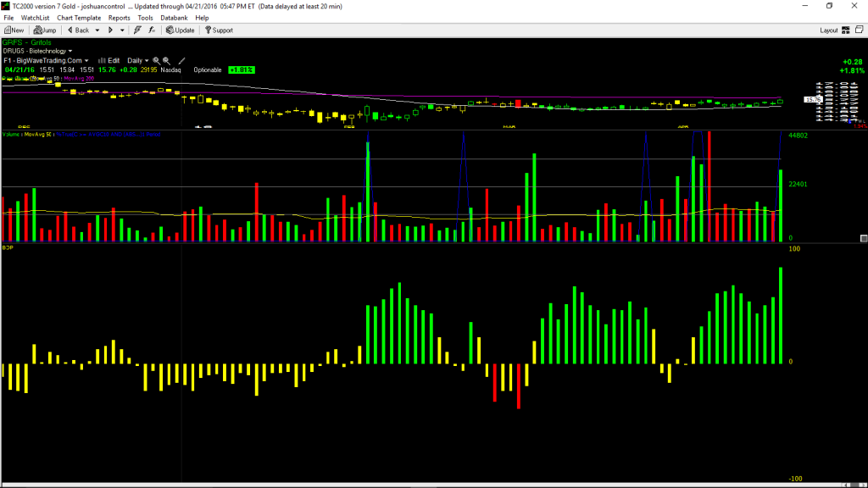This screenshot has height=488, width=868.
Task: Click the GRFS - Grifols symbol title
Action: click(x=26, y=42)
